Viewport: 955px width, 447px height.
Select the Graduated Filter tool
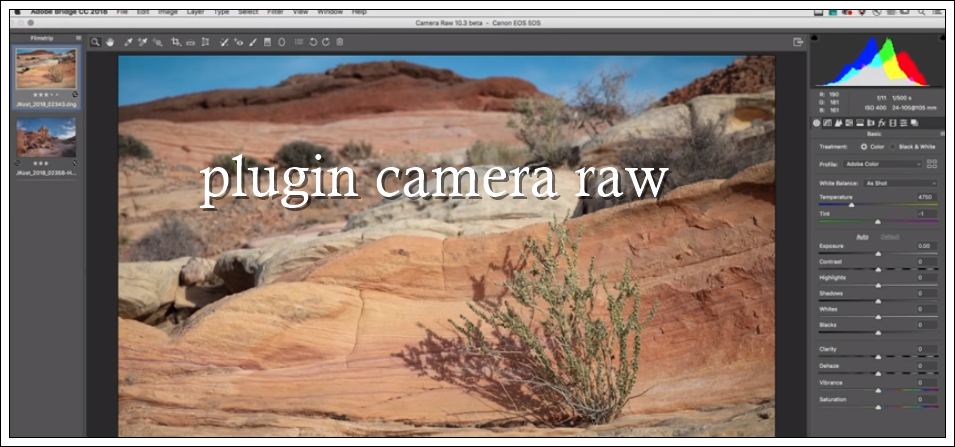click(x=267, y=42)
